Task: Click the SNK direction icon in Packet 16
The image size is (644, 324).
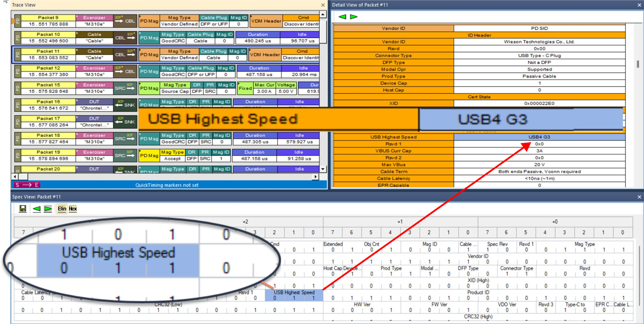Action: 125,105
